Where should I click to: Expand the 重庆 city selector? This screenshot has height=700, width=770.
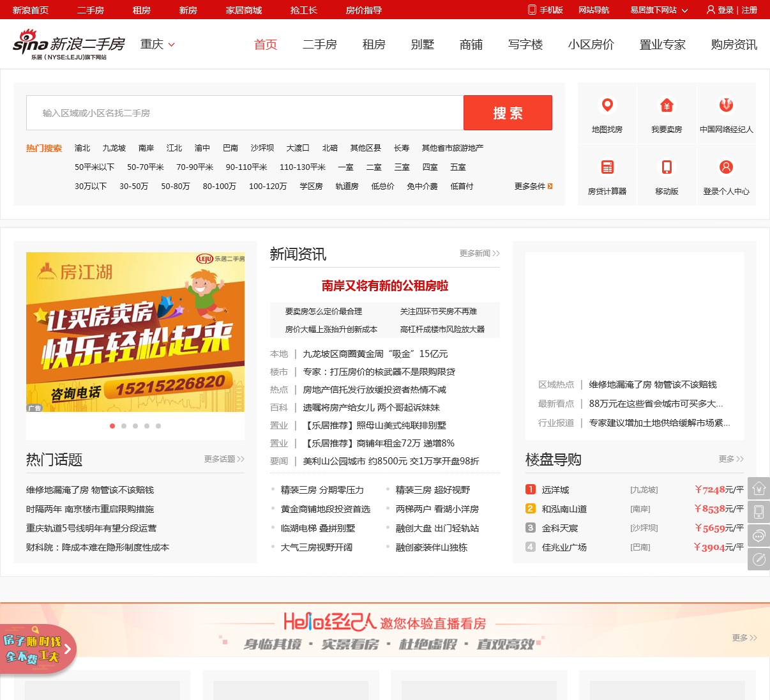tap(158, 44)
